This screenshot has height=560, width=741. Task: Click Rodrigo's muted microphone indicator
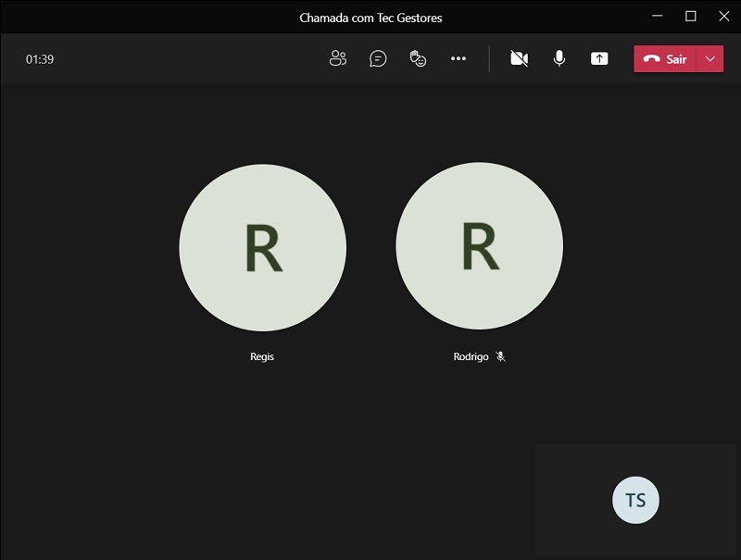[501, 356]
